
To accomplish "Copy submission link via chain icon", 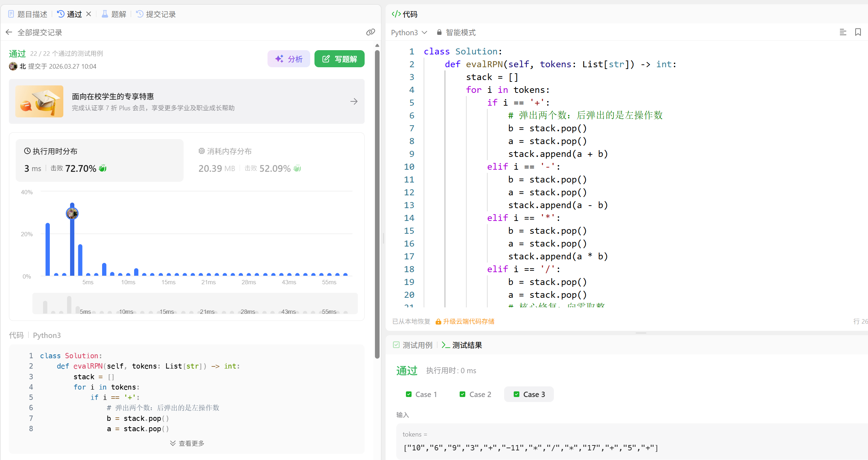I will tap(370, 32).
